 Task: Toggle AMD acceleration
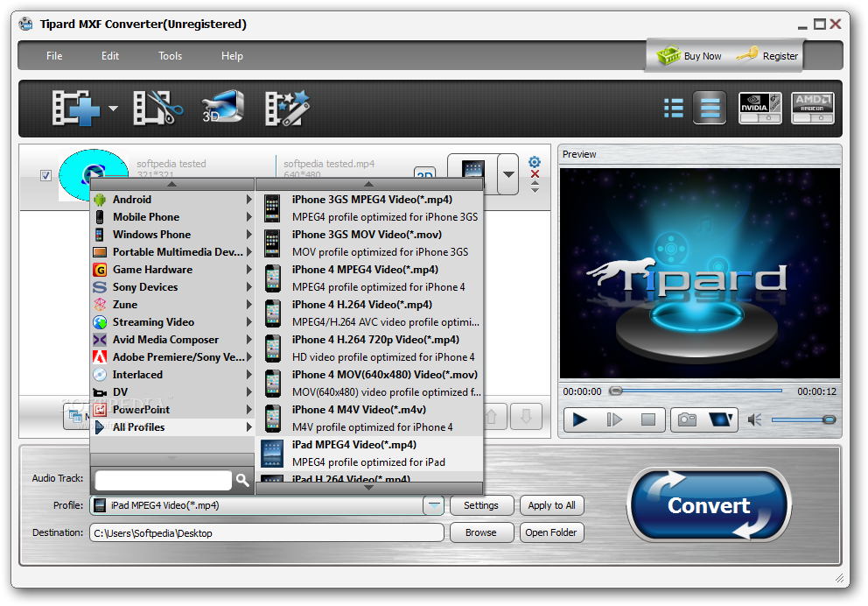point(812,108)
